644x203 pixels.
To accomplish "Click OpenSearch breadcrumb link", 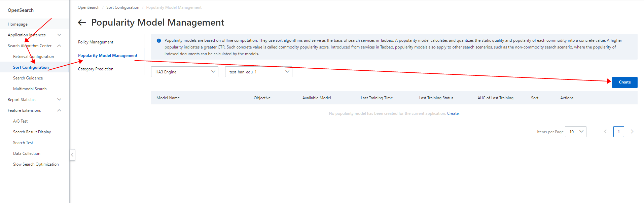I will (x=88, y=7).
